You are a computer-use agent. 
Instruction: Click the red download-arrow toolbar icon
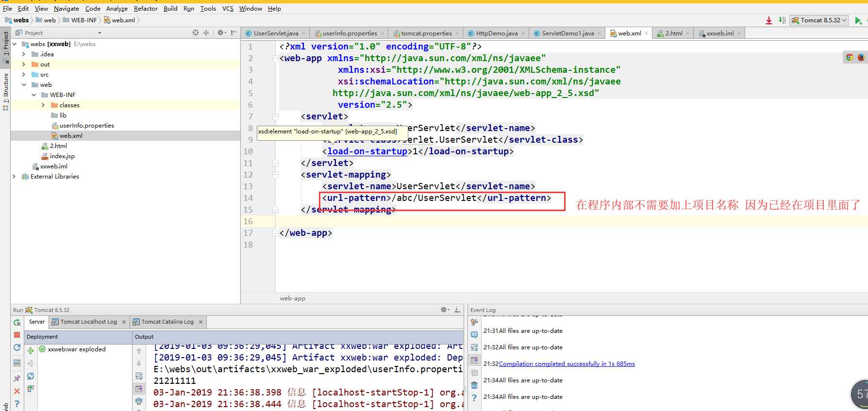769,20
